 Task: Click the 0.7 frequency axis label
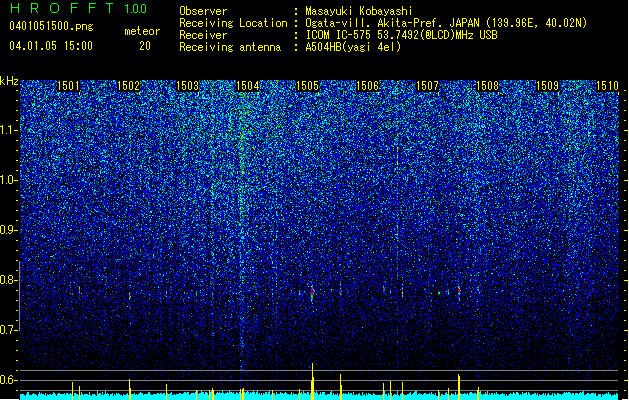point(9,330)
